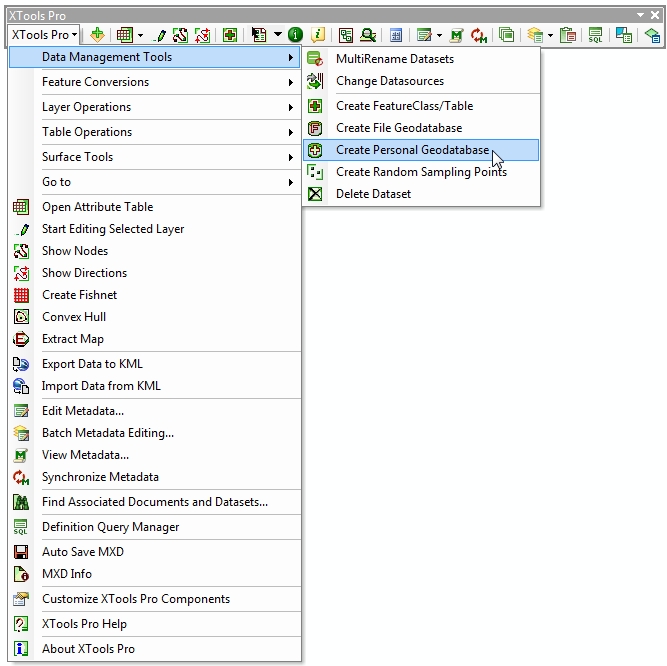Click the Synchronize Metadata toolbar icon
The height and width of the screenshot is (666, 667).
pyautogui.click(x=479, y=35)
